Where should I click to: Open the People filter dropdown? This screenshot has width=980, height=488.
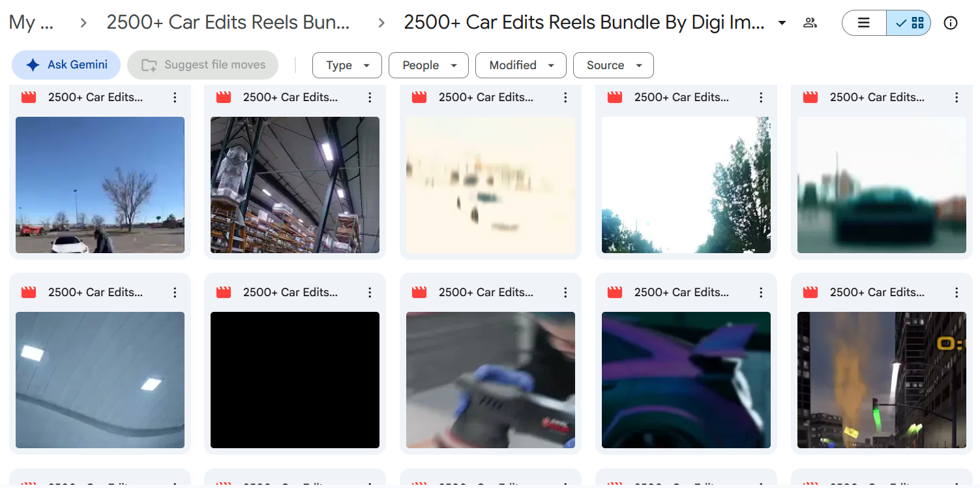428,65
